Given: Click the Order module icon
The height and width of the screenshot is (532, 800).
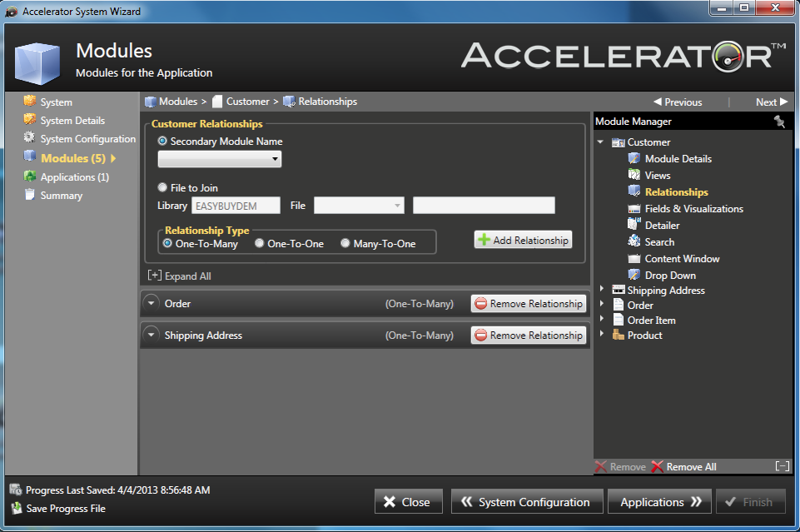Looking at the screenshot, I should tap(618, 305).
